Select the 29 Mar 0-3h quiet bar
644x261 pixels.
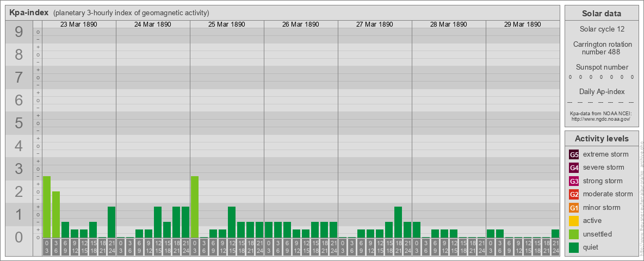(491, 233)
